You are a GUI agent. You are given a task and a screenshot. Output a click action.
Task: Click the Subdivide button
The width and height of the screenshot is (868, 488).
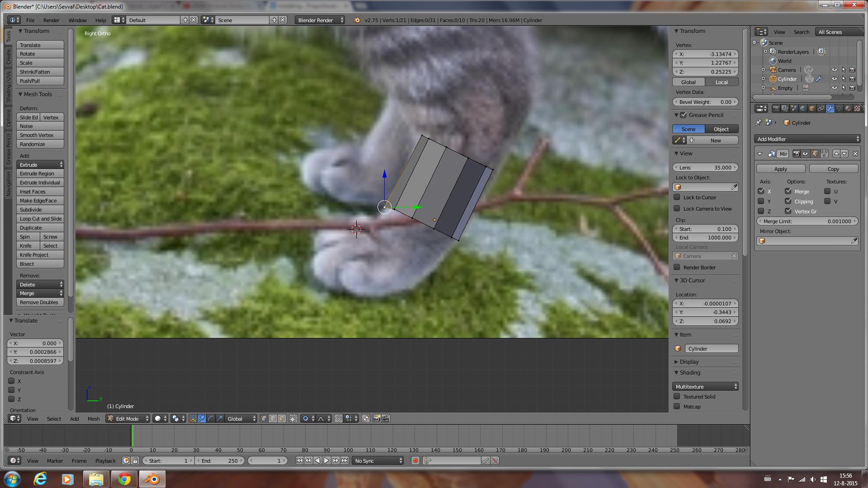(40, 209)
